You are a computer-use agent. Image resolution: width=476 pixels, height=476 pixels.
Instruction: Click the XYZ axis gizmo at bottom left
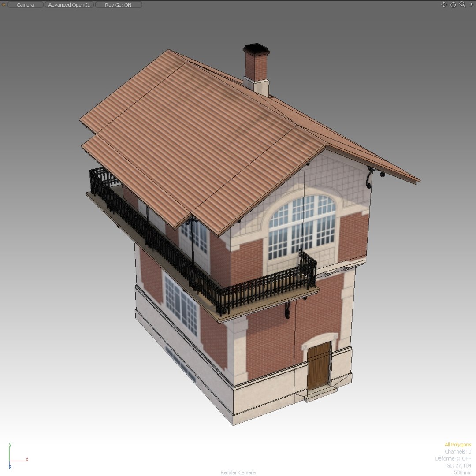(x=18, y=456)
